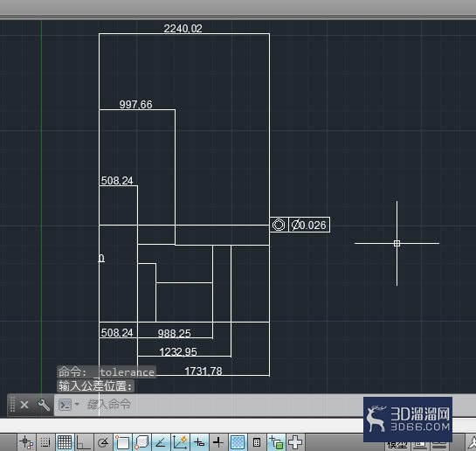Close the command line window
Viewport: 476px width, 451px height.
tap(24, 405)
